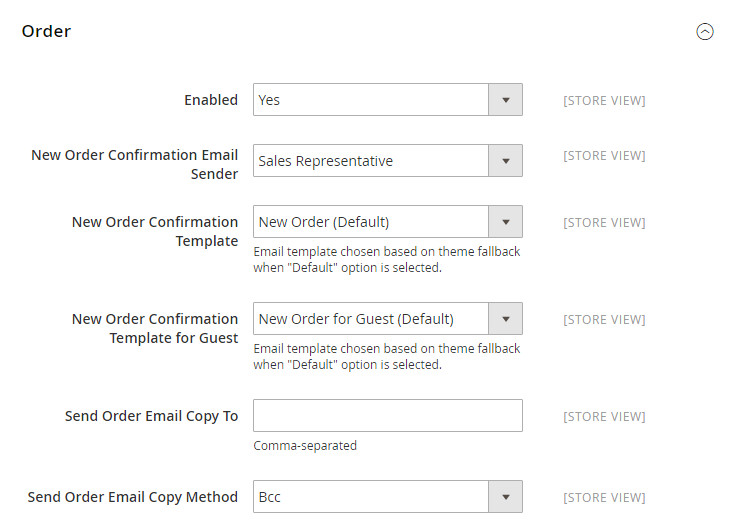The height and width of the screenshot is (526, 743).
Task: Click [STORE VIEW] beside the Guest template field
Action: pyautogui.click(x=604, y=319)
